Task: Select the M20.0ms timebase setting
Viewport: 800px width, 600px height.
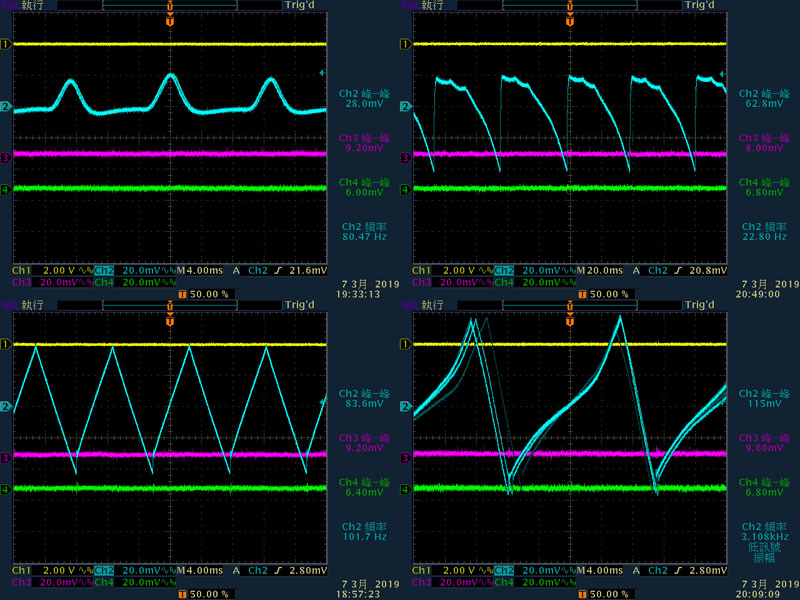Action: 600,270
